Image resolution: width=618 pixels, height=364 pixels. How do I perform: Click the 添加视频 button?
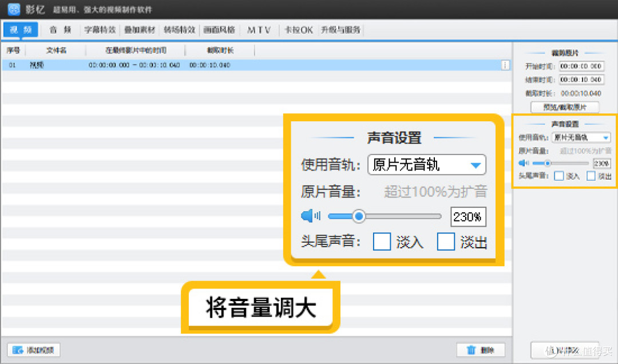pos(34,350)
